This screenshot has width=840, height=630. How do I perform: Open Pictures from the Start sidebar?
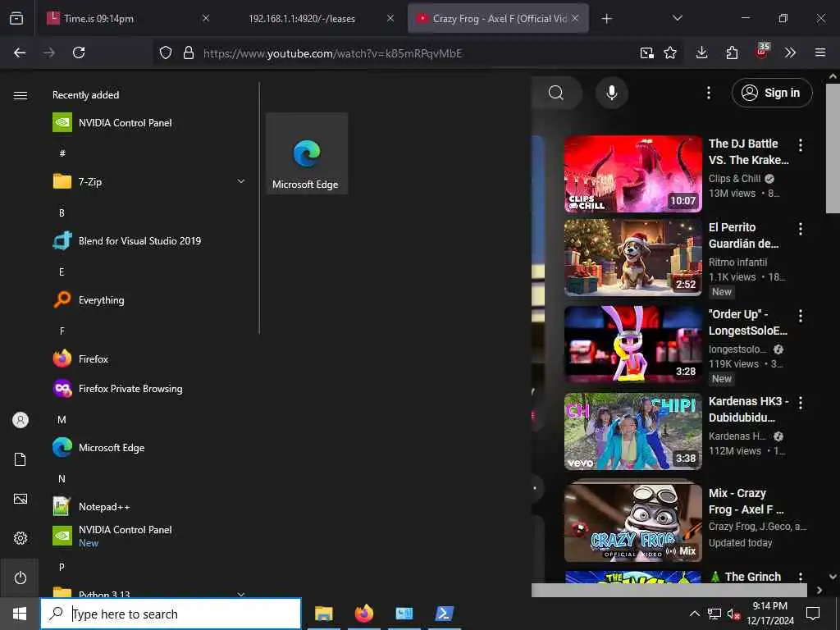[21, 500]
